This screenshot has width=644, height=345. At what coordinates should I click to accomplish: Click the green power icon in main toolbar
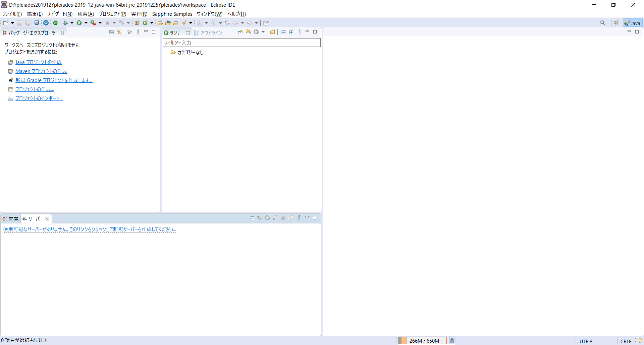click(55, 23)
